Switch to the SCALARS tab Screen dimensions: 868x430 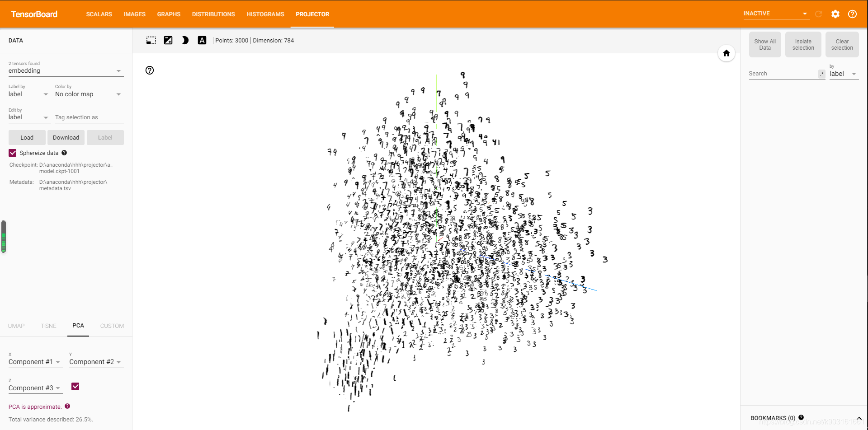point(99,14)
